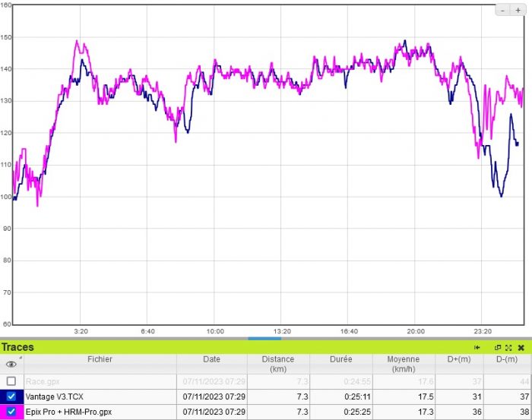Enable the Race.gpx trace checkbox

(11, 381)
